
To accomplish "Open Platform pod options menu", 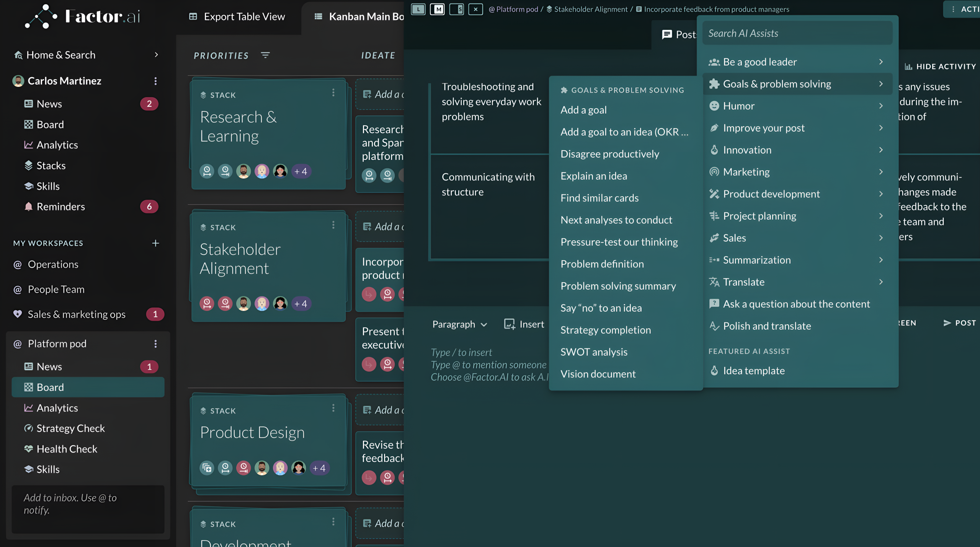I will (x=155, y=344).
